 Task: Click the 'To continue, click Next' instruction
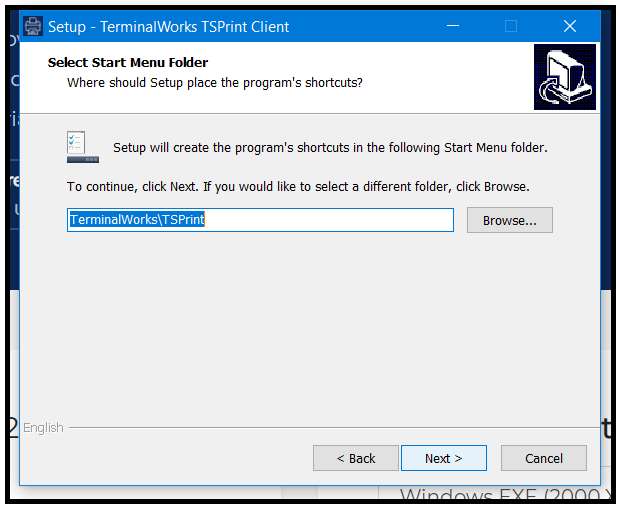(298, 186)
